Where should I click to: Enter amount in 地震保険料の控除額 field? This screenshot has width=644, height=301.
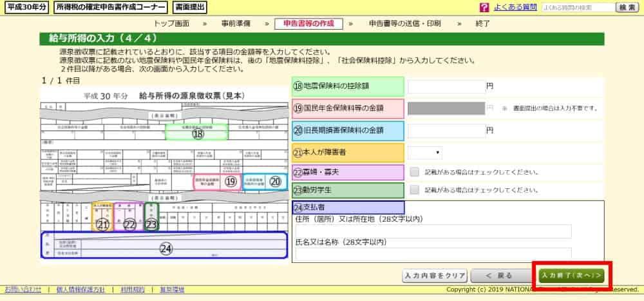446,86
